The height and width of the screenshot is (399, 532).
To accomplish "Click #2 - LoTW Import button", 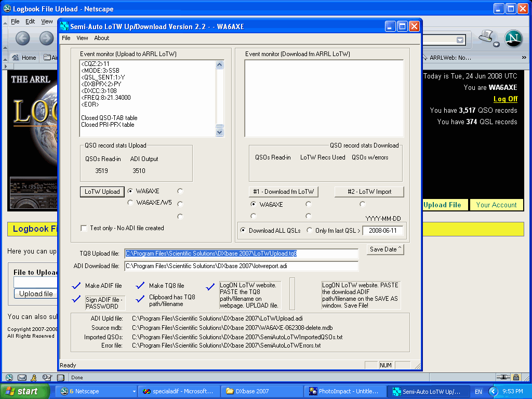I will (369, 192).
